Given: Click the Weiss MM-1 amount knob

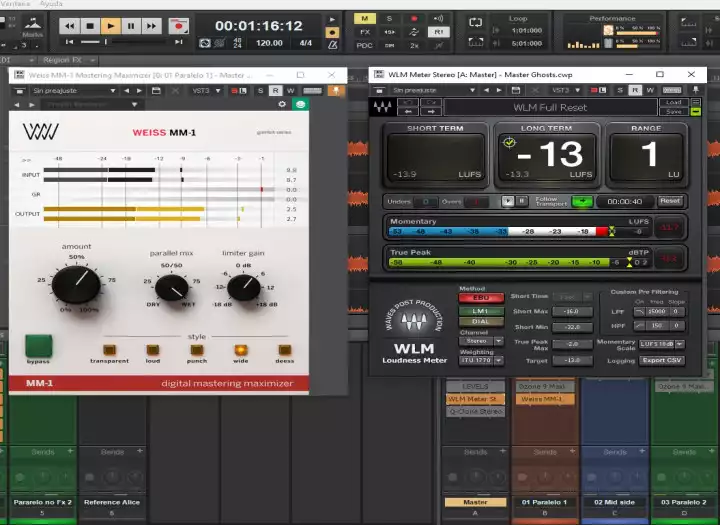Looking at the screenshot, I should pyautogui.click(x=76, y=284).
